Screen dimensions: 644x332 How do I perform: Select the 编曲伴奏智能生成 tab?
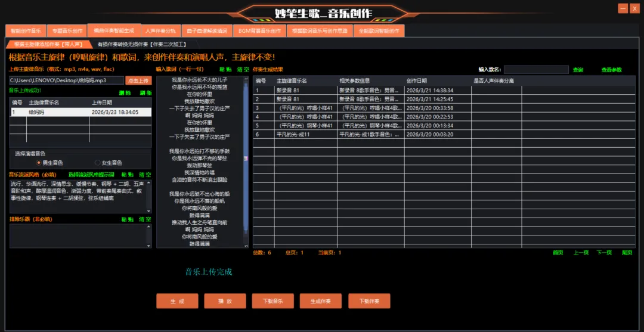pos(114,30)
